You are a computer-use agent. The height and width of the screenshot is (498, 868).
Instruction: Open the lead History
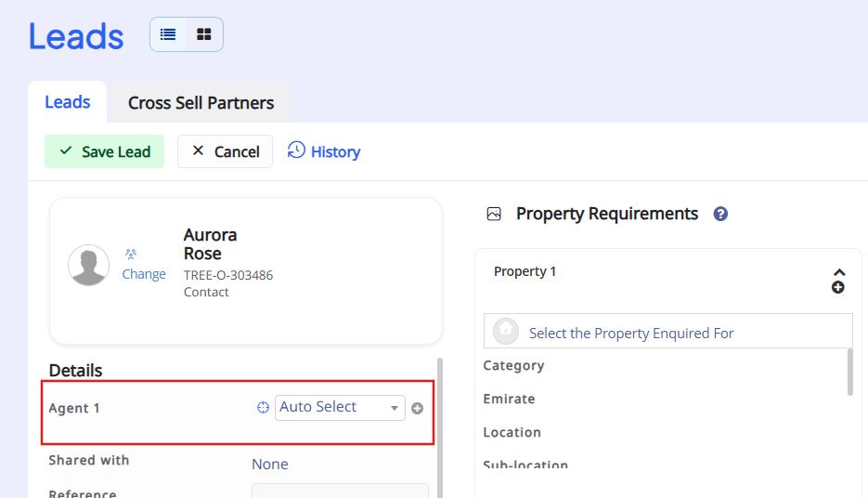point(335,151)
